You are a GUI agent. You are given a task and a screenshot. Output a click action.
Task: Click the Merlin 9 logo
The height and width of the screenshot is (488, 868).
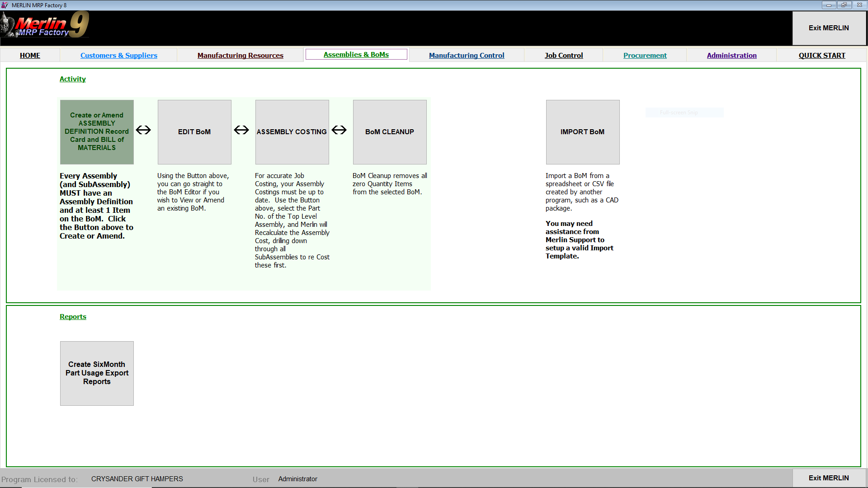pos(43,25)
